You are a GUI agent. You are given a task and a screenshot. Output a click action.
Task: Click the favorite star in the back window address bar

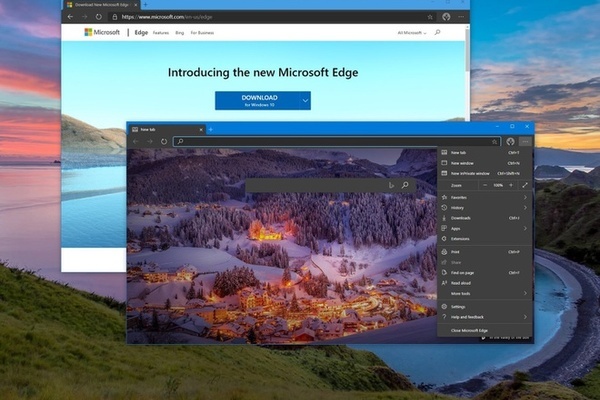[x=430, y=17]
